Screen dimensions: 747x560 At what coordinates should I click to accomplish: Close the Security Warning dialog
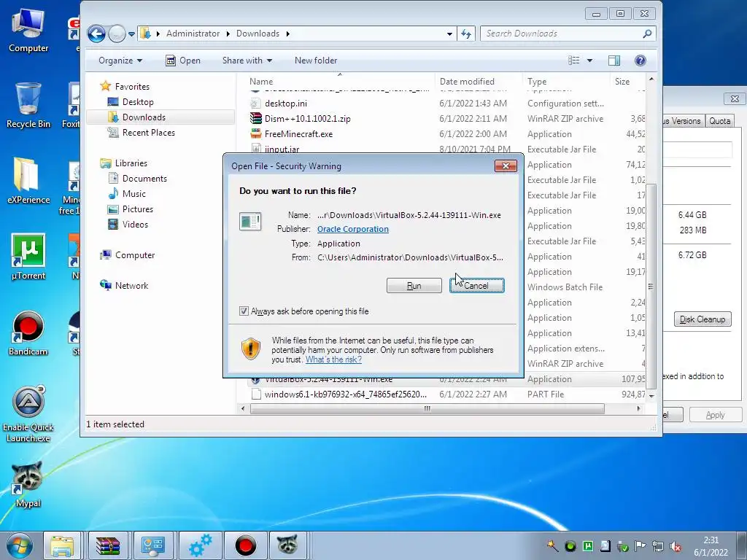pyautogui.click(x=506, y=166)
